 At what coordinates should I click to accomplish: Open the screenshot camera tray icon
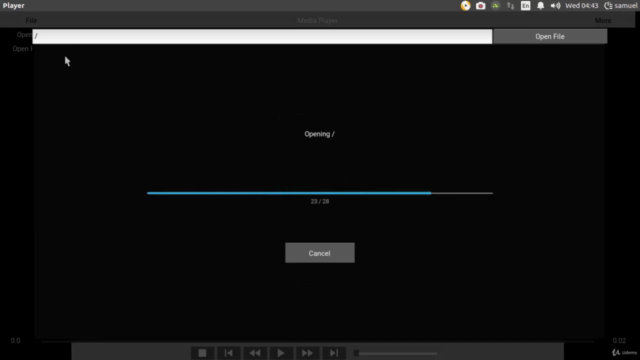(480, 6)
